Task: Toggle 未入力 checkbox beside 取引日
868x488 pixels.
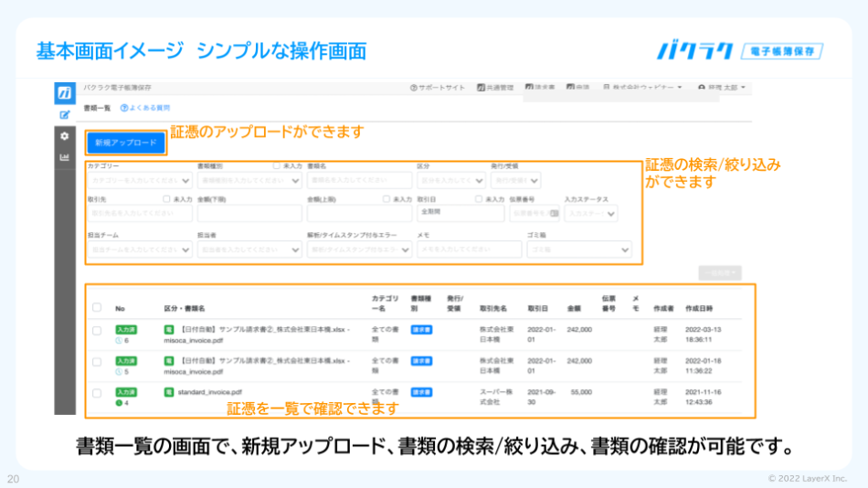Action: (x=478, y=199)
